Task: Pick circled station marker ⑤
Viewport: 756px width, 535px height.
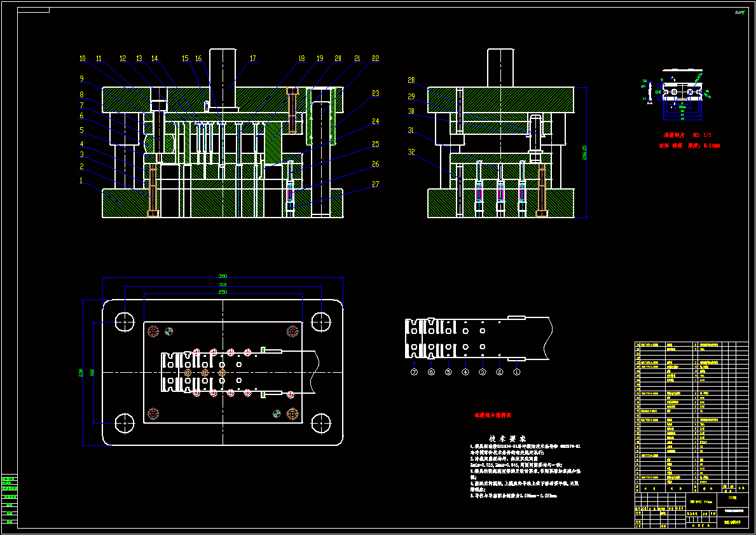Action: point(448,372)
